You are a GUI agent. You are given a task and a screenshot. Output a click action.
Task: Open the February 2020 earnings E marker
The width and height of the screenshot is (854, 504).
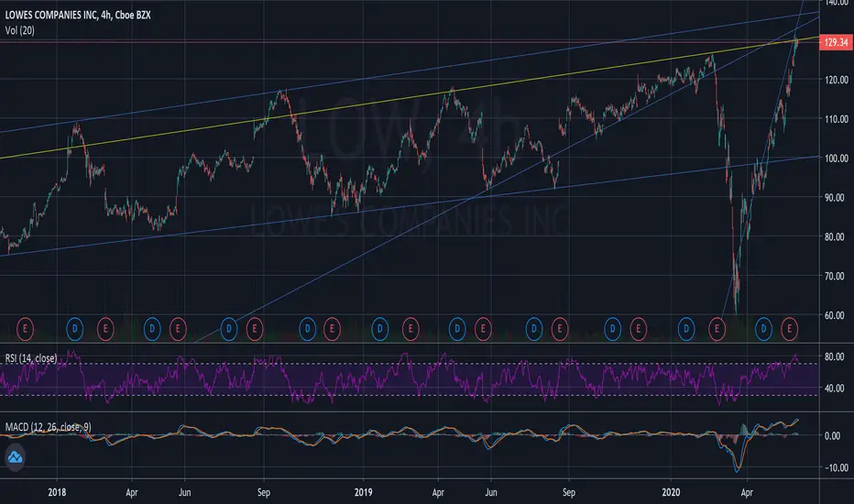(717, 329)
